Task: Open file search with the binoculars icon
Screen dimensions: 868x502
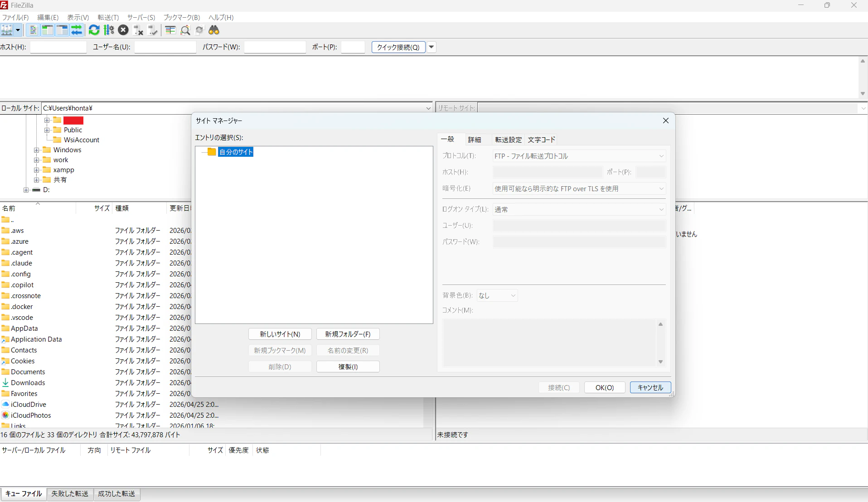Action: pos(214,30)
